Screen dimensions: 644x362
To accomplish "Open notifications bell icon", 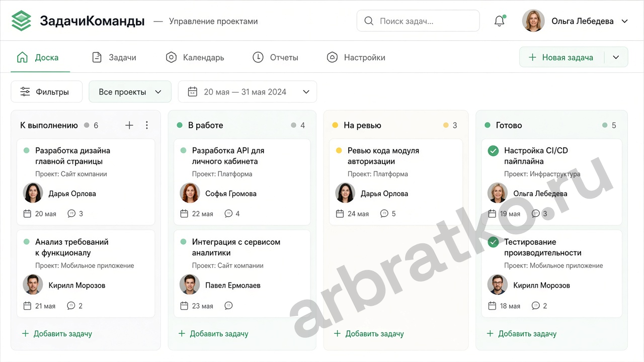I will [500, 21].
